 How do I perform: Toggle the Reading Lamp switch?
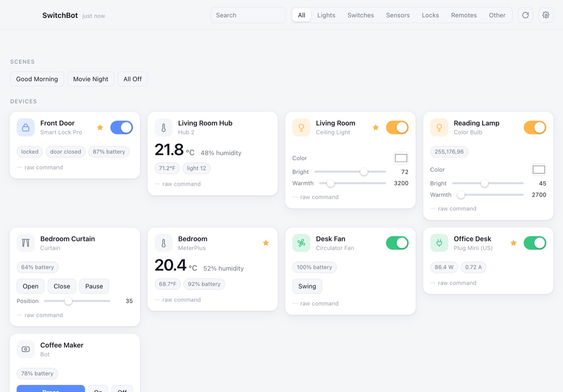click(x=535, y=127)
